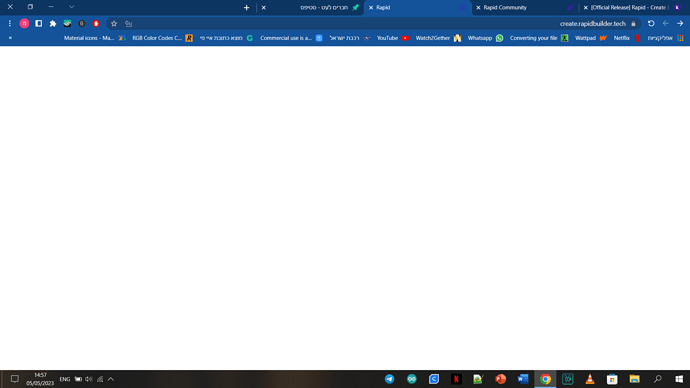This screenshot has width=690, height=388.
Task: Open VLC media player from taskbar
Action: (x=590, y=379)
